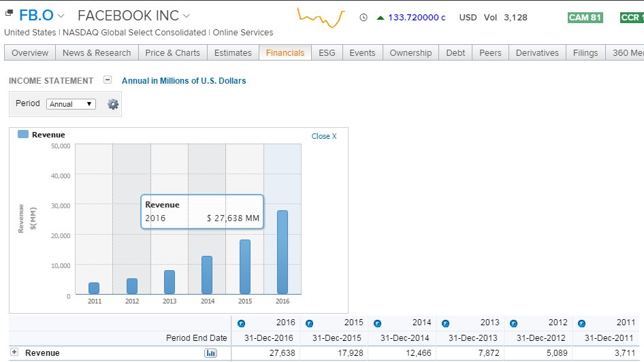
Task: Click the 5,089 revenue value for 2012
Action: coord(557,353)
